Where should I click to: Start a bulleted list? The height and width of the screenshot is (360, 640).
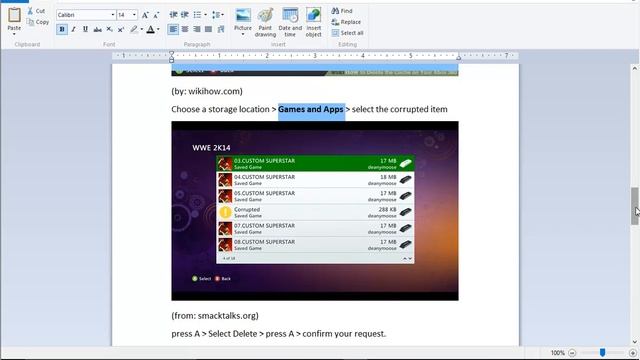198,15
